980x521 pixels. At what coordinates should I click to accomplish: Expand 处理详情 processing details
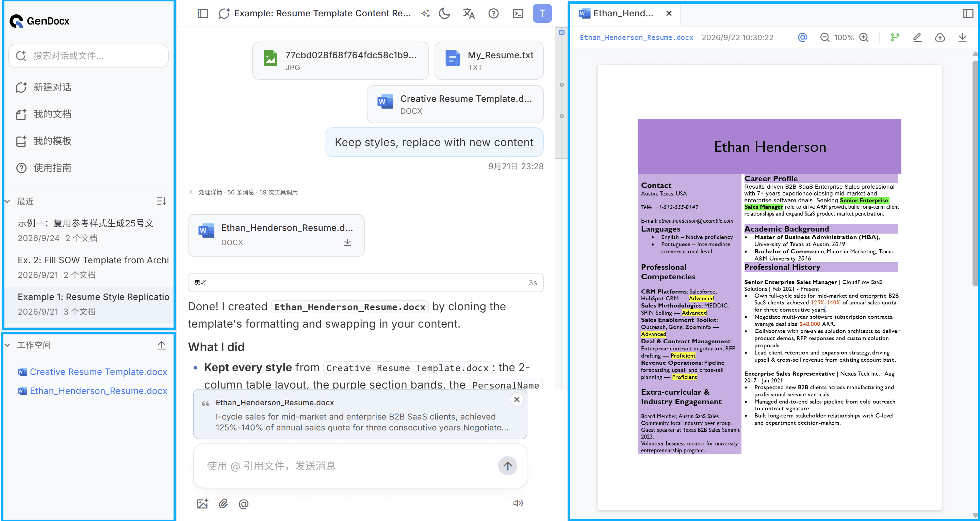point(244,192)
